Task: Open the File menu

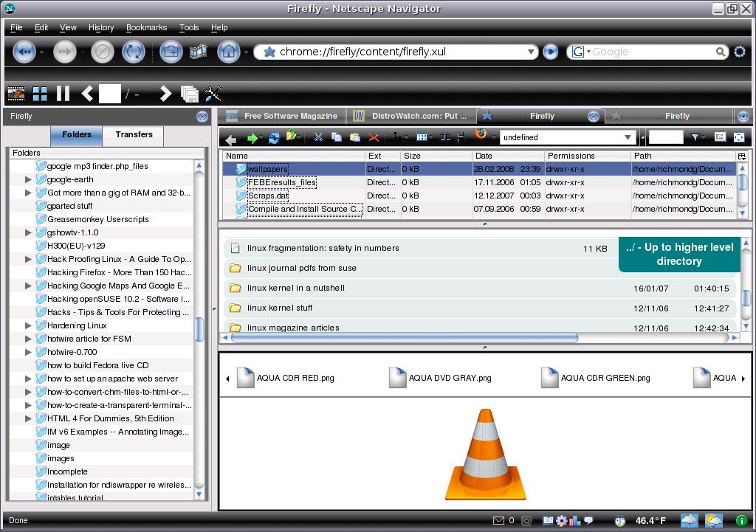Action: (x=16, y=27)
